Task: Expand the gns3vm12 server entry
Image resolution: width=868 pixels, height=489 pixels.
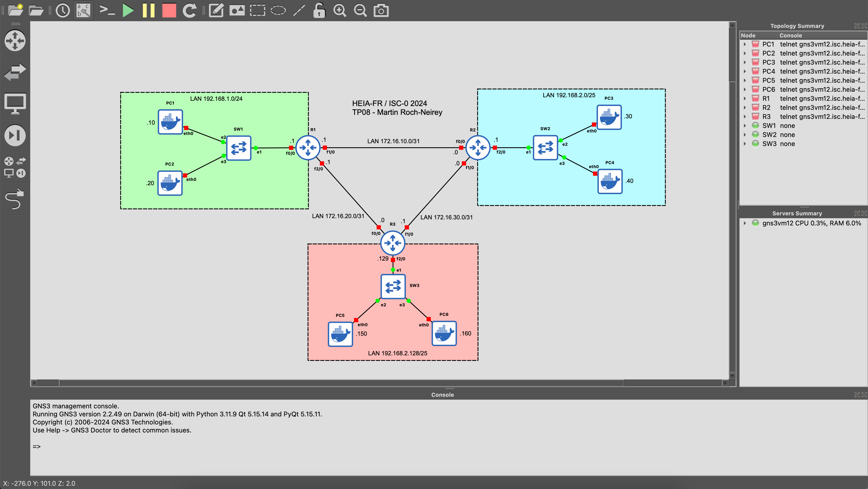Action: (x=745, y=223)
